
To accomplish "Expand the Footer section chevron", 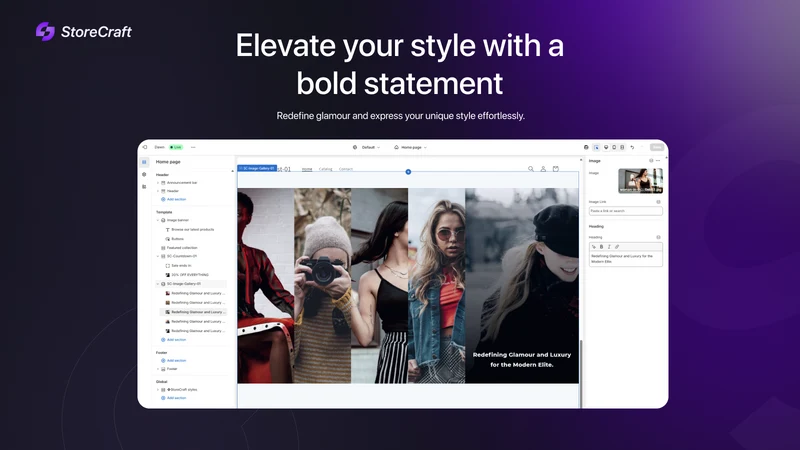I will click(x=158, y=369).
